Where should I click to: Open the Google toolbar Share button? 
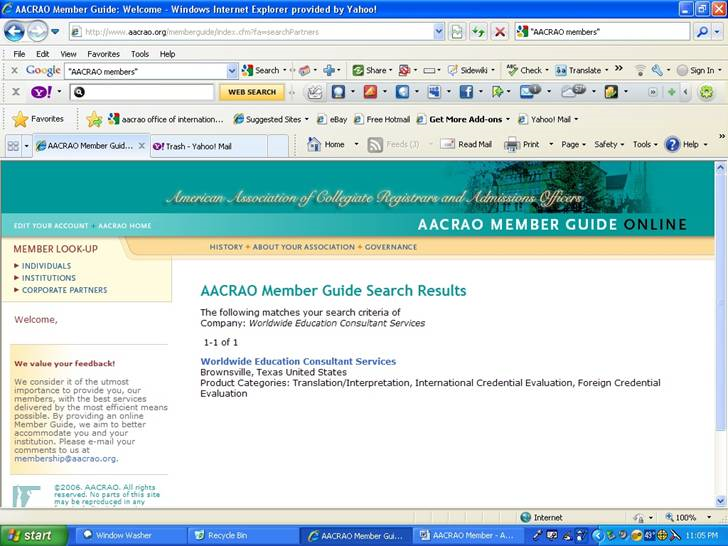[x=370, y=71]
